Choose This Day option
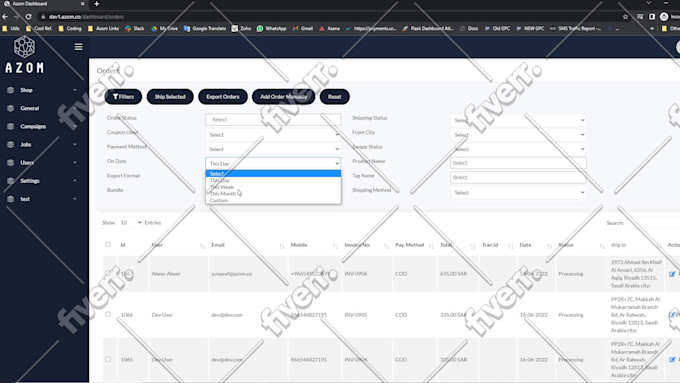 (x=273, y=180)
